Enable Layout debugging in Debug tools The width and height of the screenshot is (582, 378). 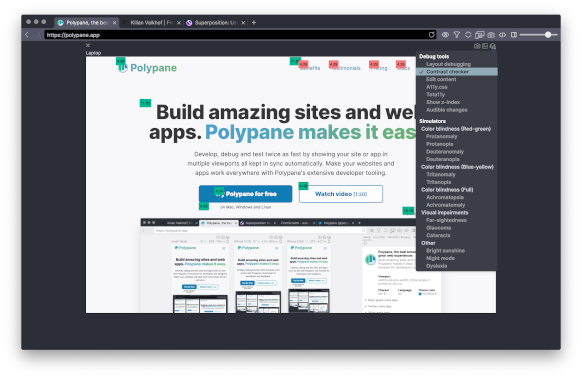click(448, 64)
